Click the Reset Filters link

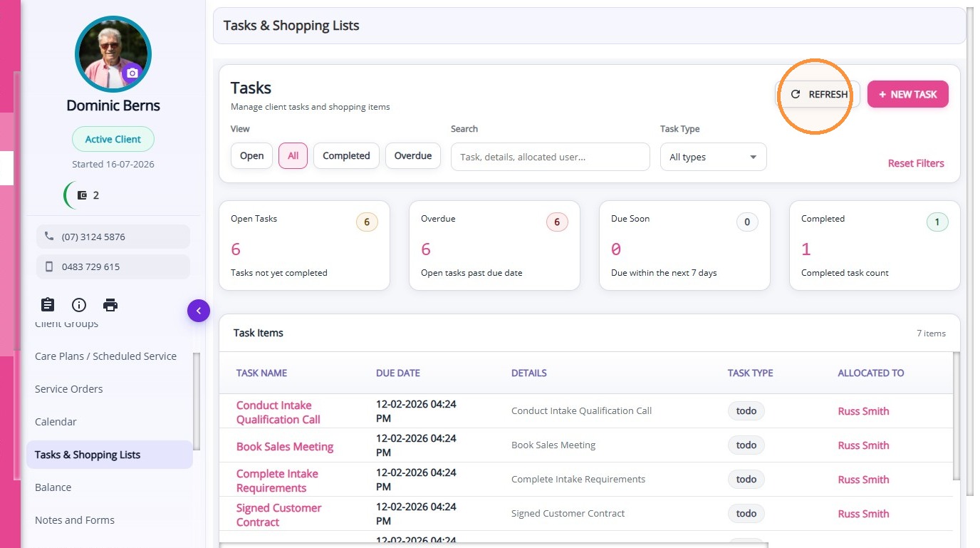(x=916, y=163)
